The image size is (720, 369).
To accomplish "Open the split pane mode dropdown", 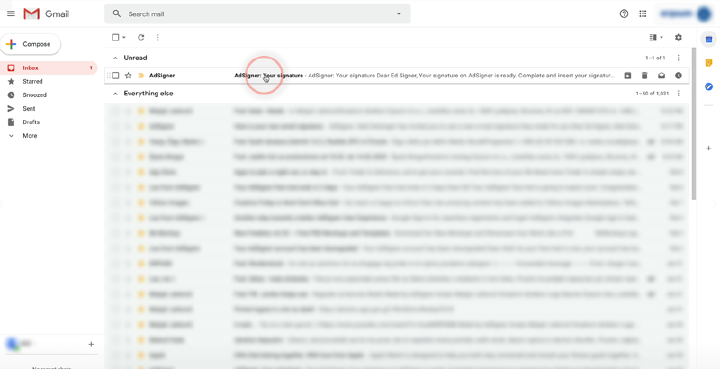I will coord(656,37).
